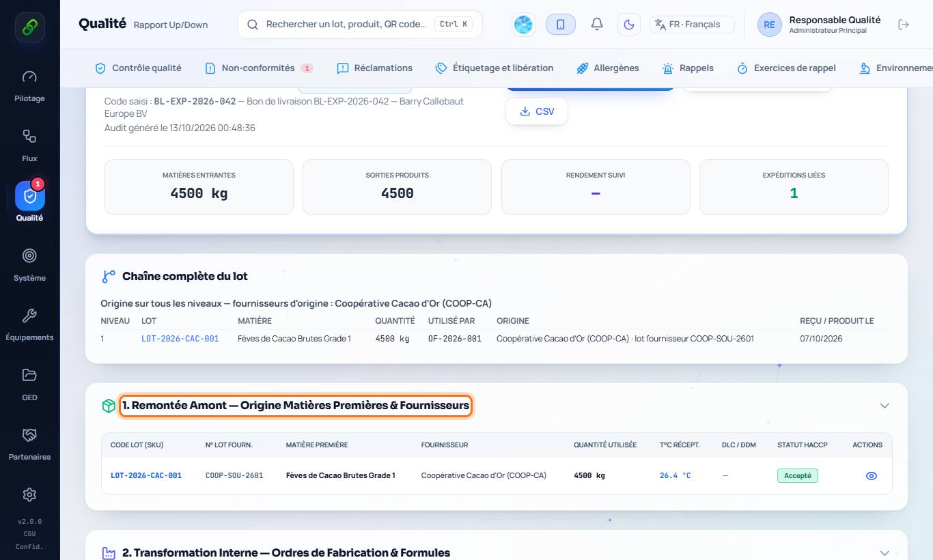
Task: Open the settings gear in sidebar
Action: 29,494
